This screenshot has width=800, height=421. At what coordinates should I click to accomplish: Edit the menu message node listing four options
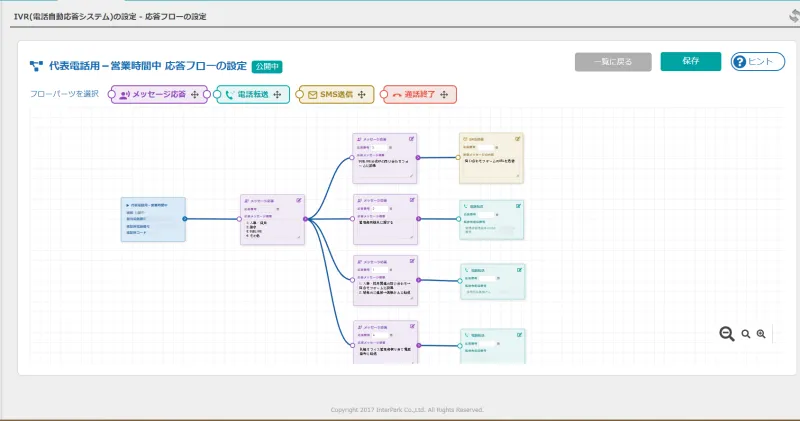tap(299, 201)
